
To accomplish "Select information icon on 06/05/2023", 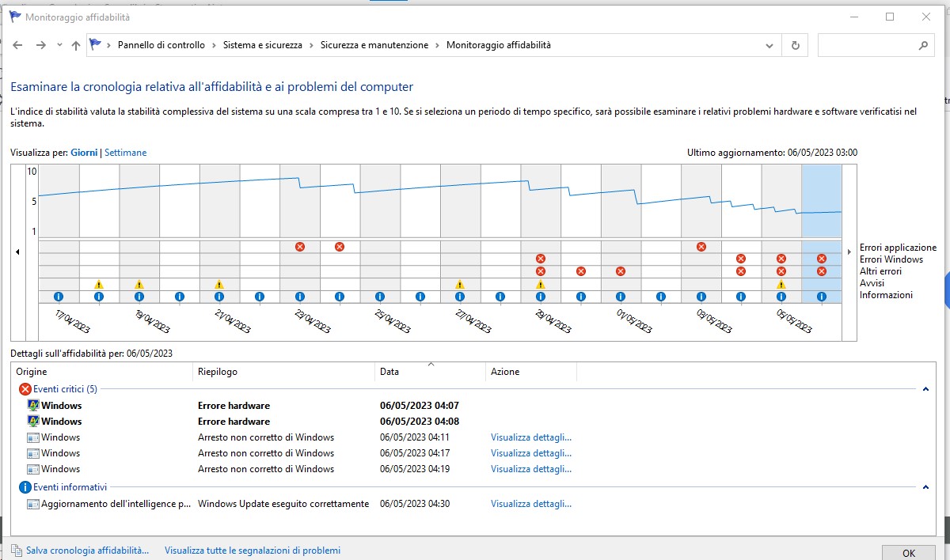I will point(822,297).
